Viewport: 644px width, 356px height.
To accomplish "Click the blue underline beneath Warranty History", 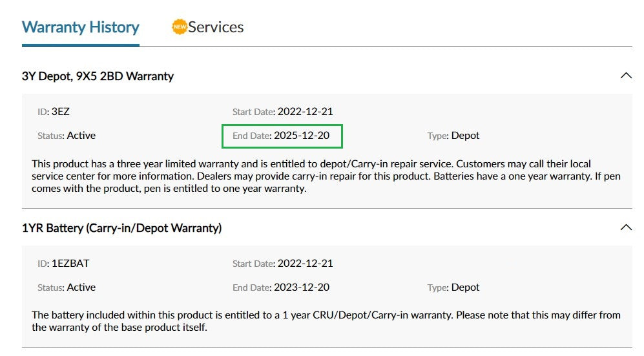I will (x=81, y=45).
